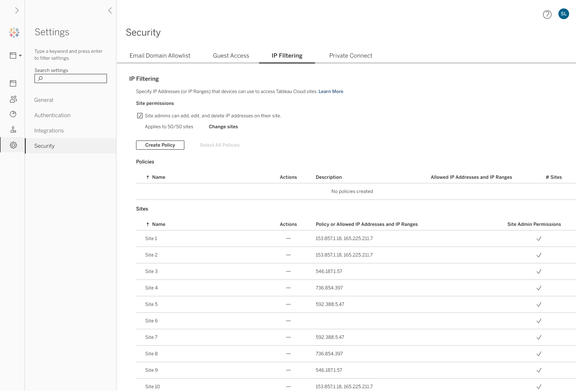Image resolution: width=581 pixels, height=392 pixels.
Task: Click Site 5 IP address 592.388.5.47
Action: [x=330, y=304]
